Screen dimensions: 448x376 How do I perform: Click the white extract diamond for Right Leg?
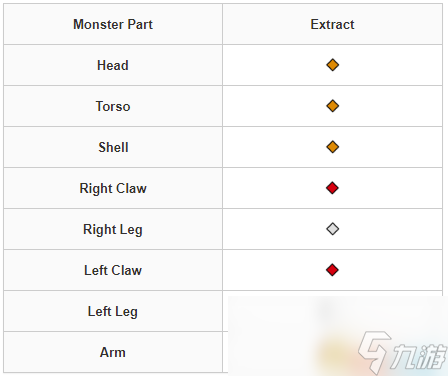[332, 229]
